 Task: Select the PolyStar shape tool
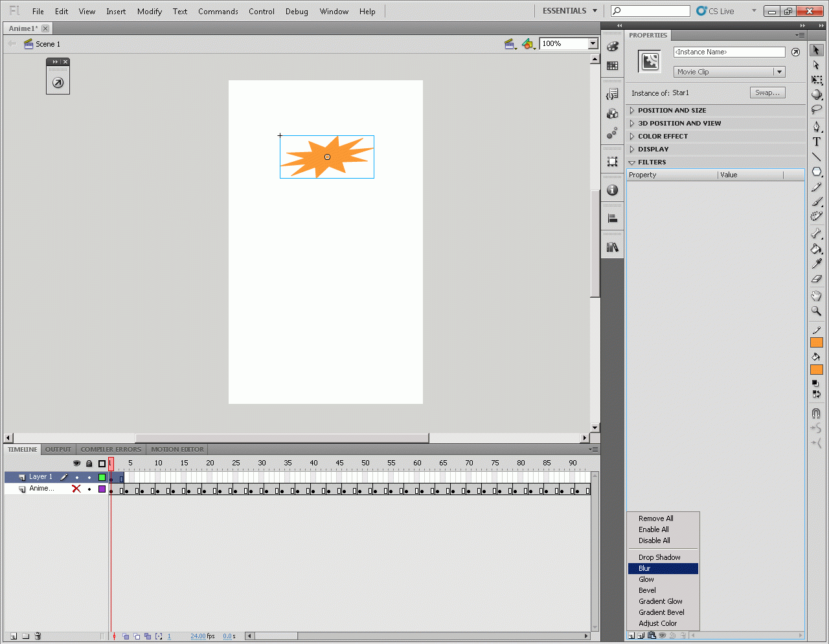tap(816, 172)
